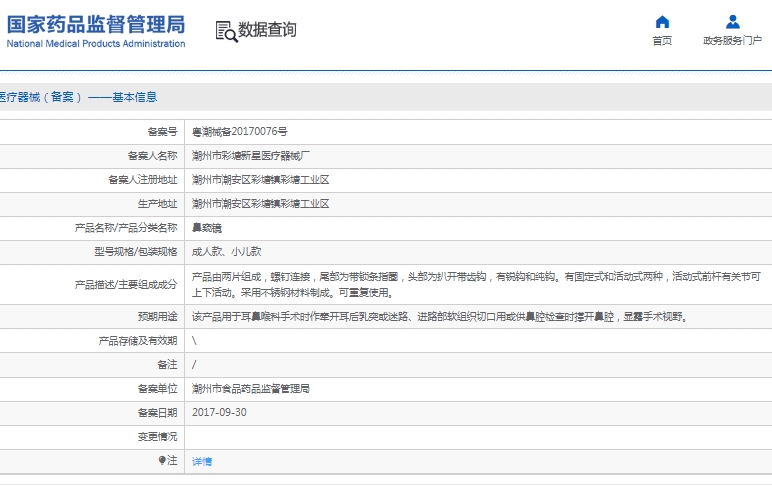Click the value 潮州市彩塘新星医疗器械厂
Image resolution: width=772 pixels, height=486 pixels.
(251, 156)
